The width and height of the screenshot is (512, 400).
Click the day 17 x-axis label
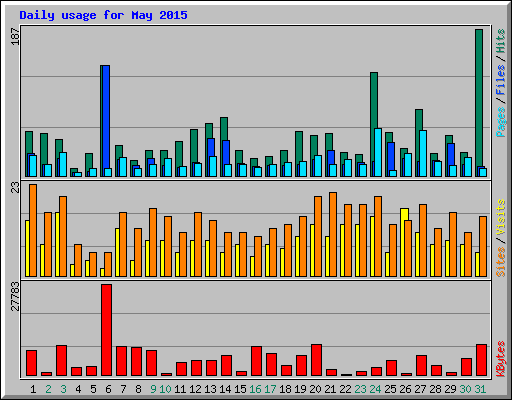(270, 389)
